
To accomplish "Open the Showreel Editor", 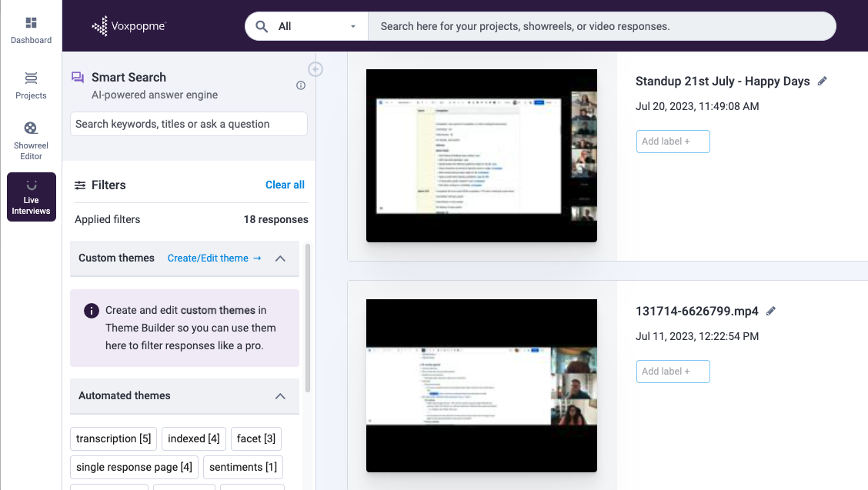I will [x=31, y=140].
